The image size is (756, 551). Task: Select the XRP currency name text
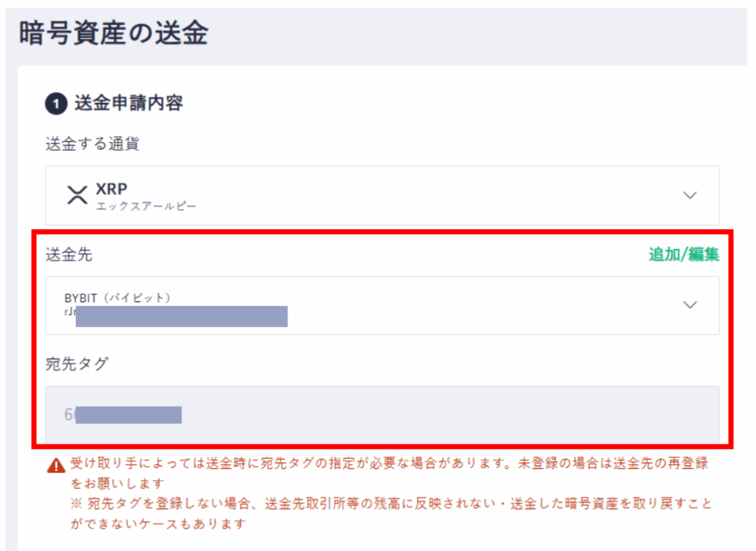(111, 188)
